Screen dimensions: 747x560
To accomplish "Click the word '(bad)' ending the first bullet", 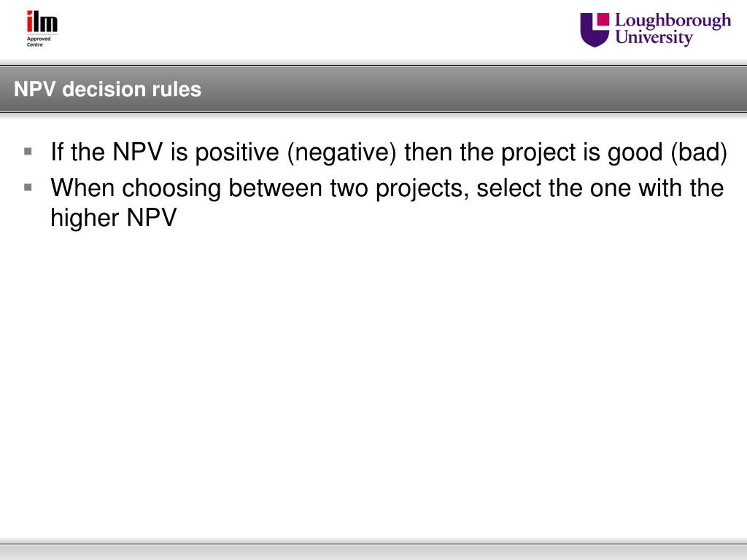I will 698,152.
